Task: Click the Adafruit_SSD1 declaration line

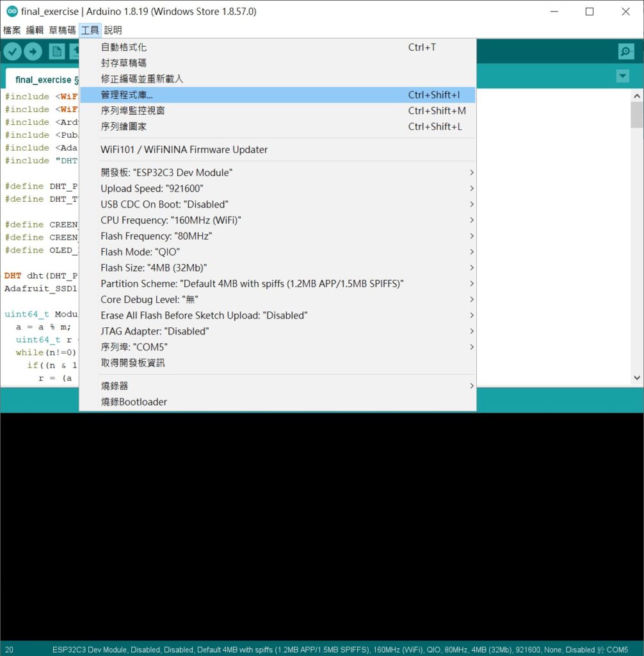Action: tap(40, 289)
